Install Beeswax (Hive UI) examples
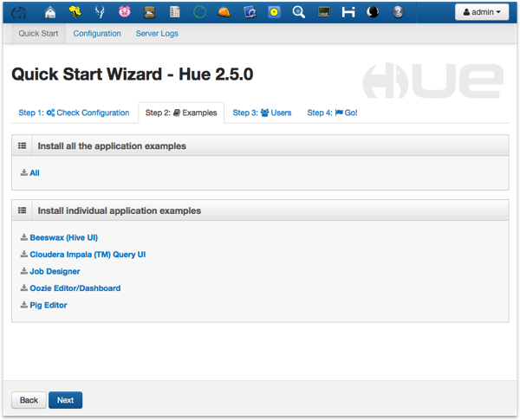Viewport: 520px width, 420px height. click(63, 237)
